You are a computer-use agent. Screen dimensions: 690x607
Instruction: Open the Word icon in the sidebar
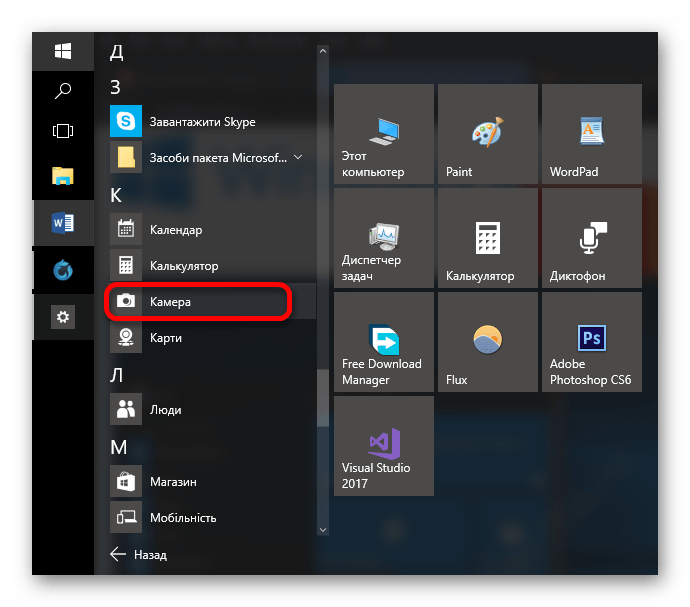coord(63,223)
